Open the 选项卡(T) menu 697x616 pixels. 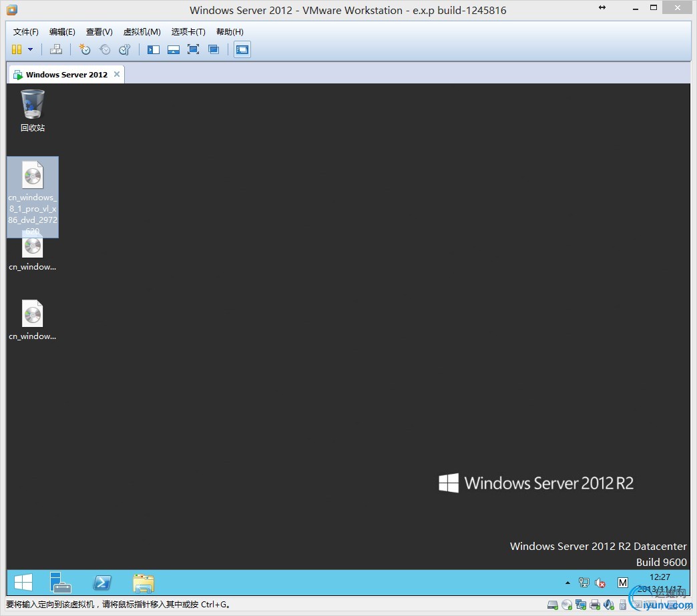click(x=188, y=31)
